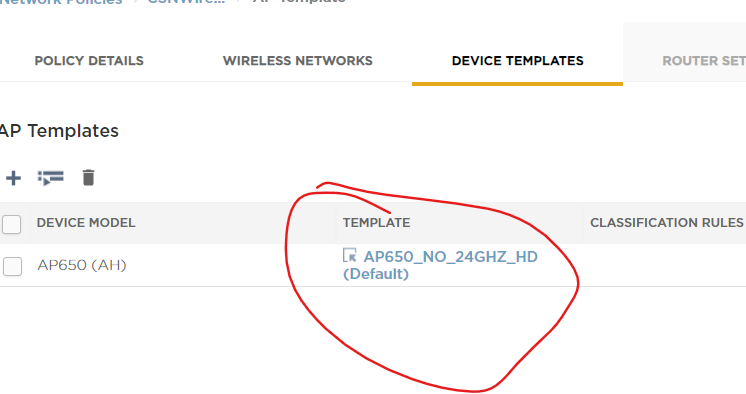746x394 pixels.
Task: Tick the select-all checkbox in table header
Action: coord(11,224)
